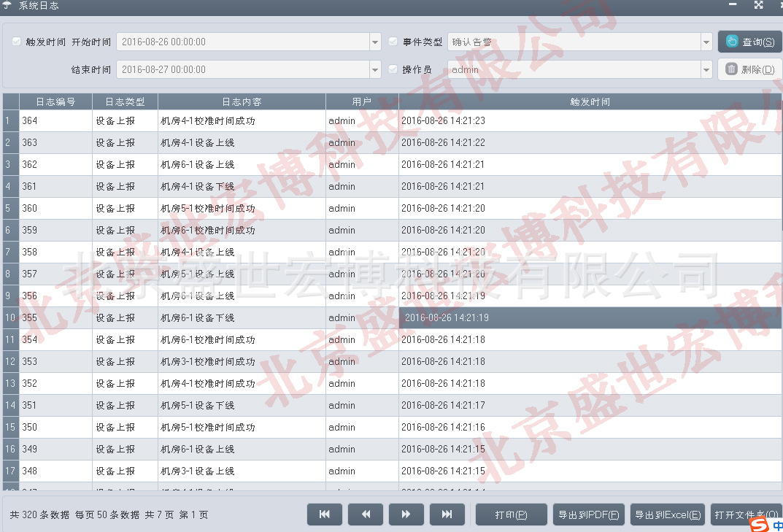Click the 打印(P) print button
The width and height of the screenshot is (783, 532).
coord(512,514)
